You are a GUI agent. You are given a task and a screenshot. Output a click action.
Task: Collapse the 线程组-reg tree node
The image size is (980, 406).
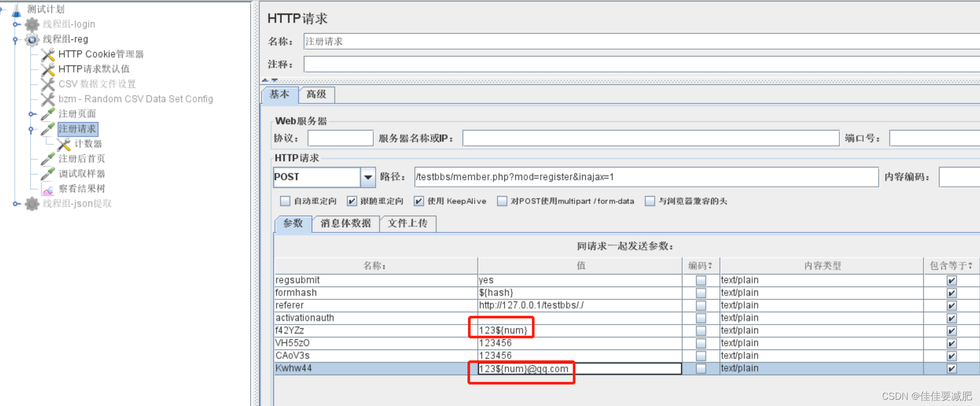16,40
